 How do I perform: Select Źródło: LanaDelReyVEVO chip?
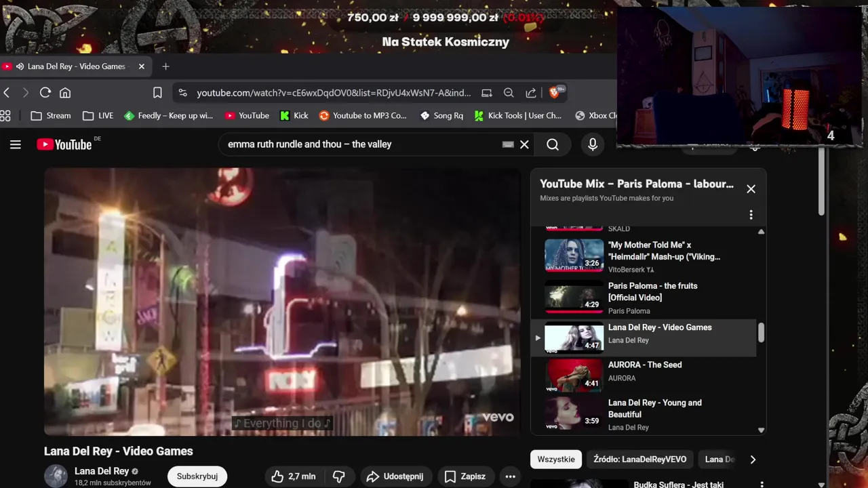[639, 460]
